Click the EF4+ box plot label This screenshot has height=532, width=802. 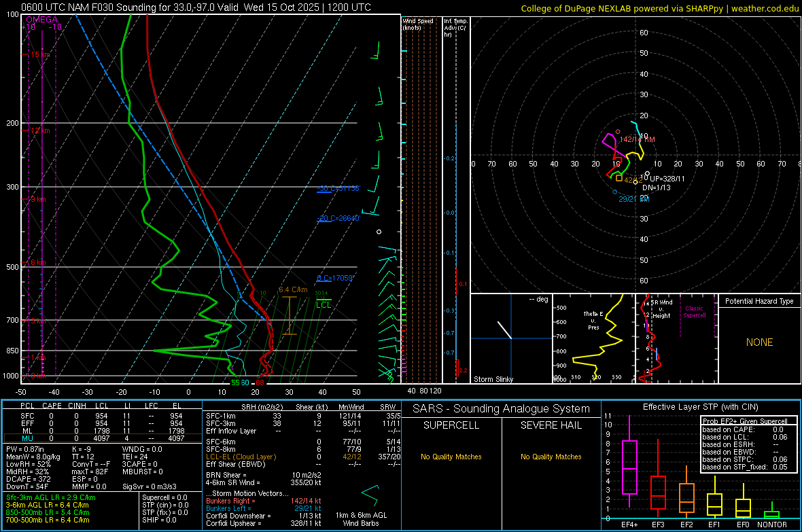coord(629,525)
